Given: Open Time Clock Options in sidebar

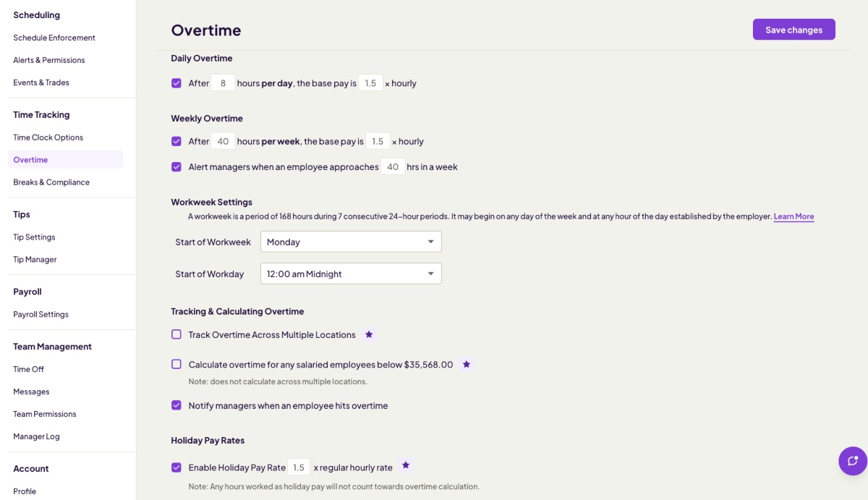Looking at the screenshot, I should pos(48,137).
